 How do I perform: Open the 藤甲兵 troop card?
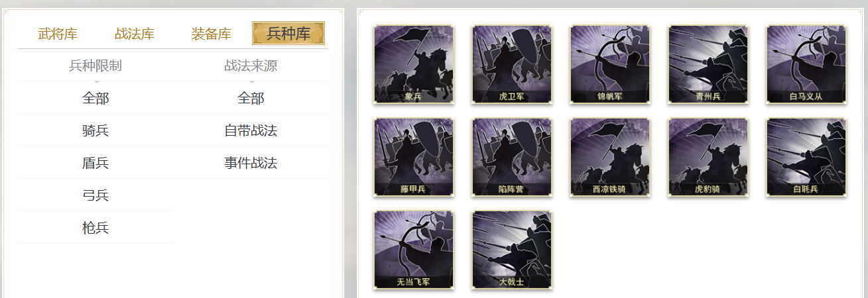click(x=414, y=157)
